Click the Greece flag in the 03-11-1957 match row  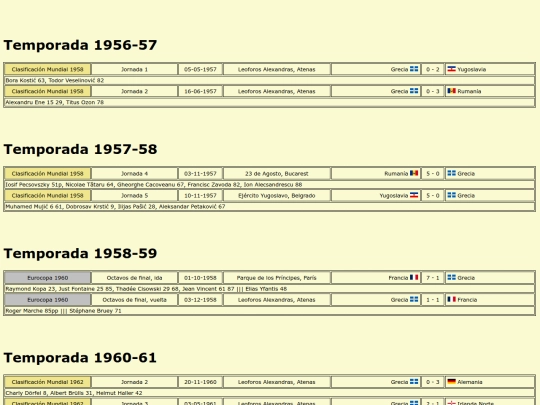(x=451, y=173)
